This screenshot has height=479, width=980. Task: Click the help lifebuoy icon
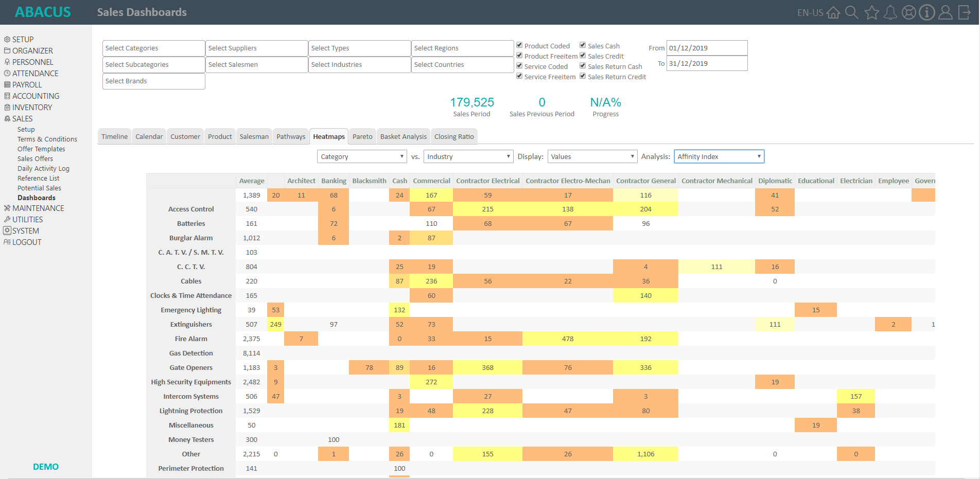[x=909, y=12]
